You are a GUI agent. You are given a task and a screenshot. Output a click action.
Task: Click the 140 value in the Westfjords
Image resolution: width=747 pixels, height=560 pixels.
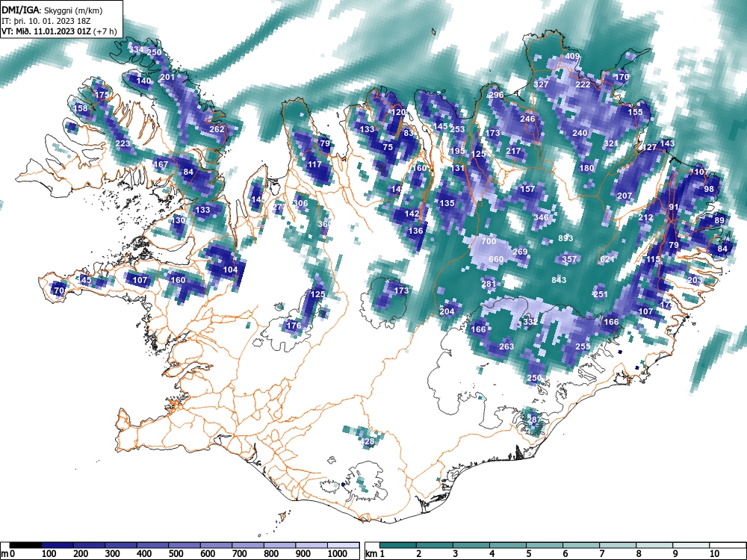144,81
